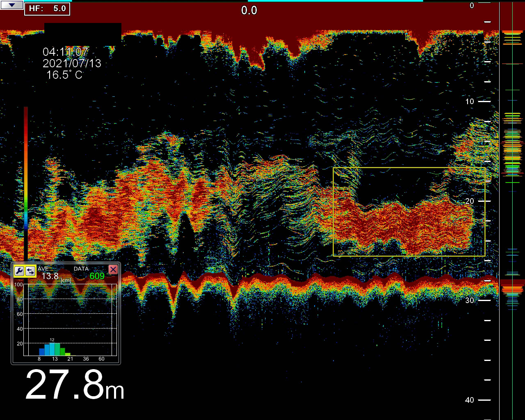Click the 27.8m depth readout
Screen dimensions: 525x420
(75, 386)
